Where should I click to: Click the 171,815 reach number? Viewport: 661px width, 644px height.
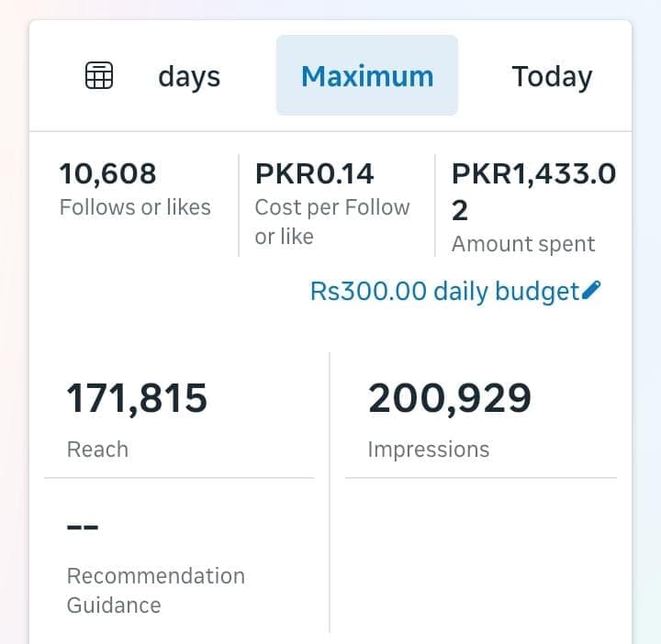pos(137,399)
